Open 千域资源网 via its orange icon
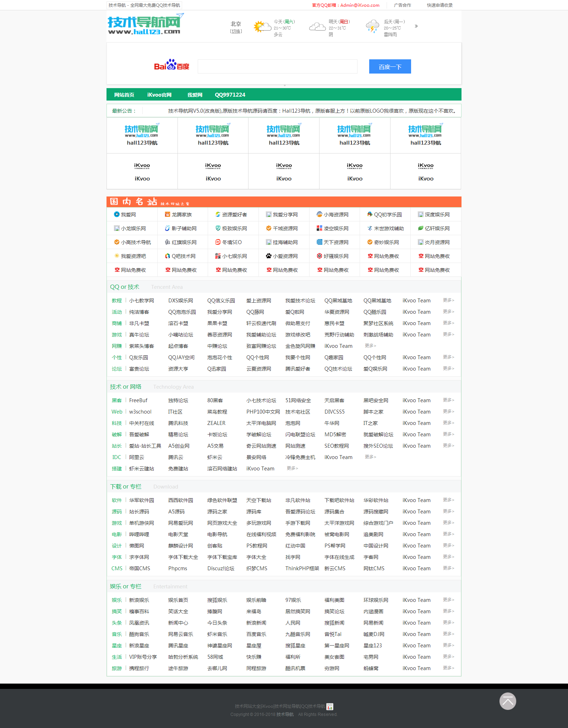Image resolution: width=568 pixels, height=728 pixels. click(268, 228)
